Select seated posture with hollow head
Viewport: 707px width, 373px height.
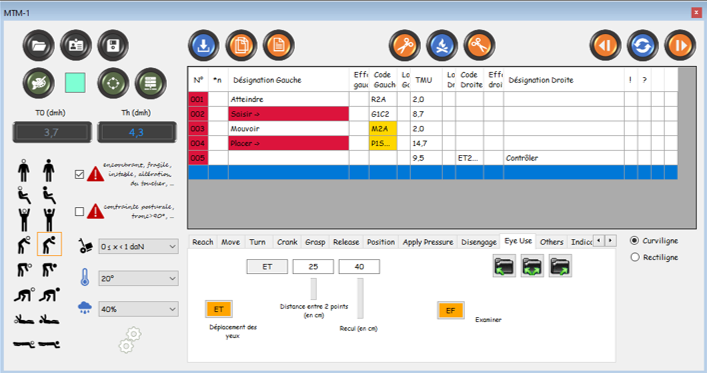(x=24, y=195)
